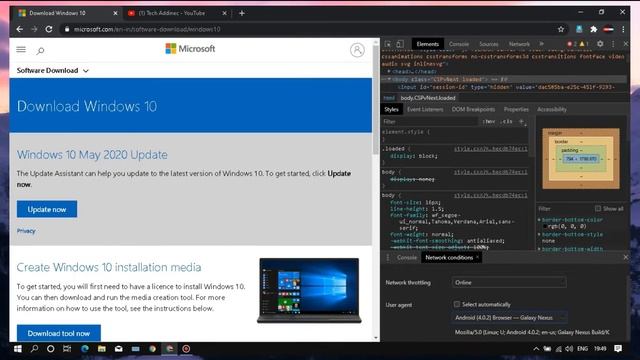Click the browser forward arrow
The image size is (640, 360).
click(x=34, y=29)
